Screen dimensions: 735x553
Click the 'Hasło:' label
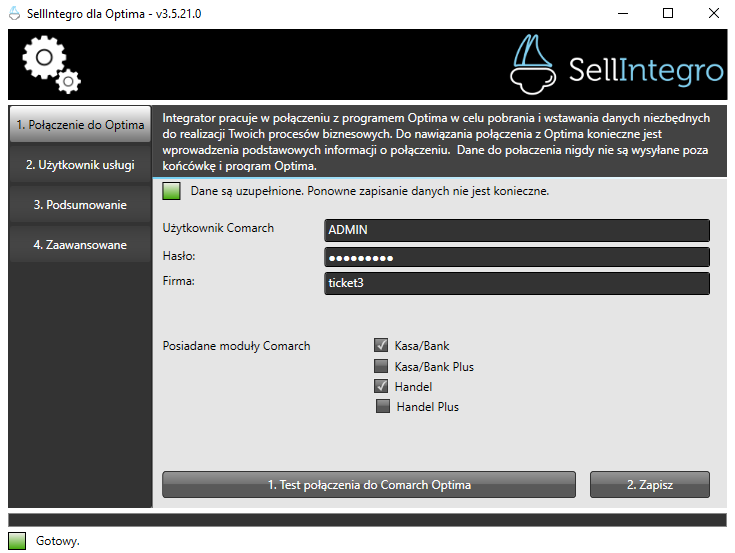click(179, 256)
